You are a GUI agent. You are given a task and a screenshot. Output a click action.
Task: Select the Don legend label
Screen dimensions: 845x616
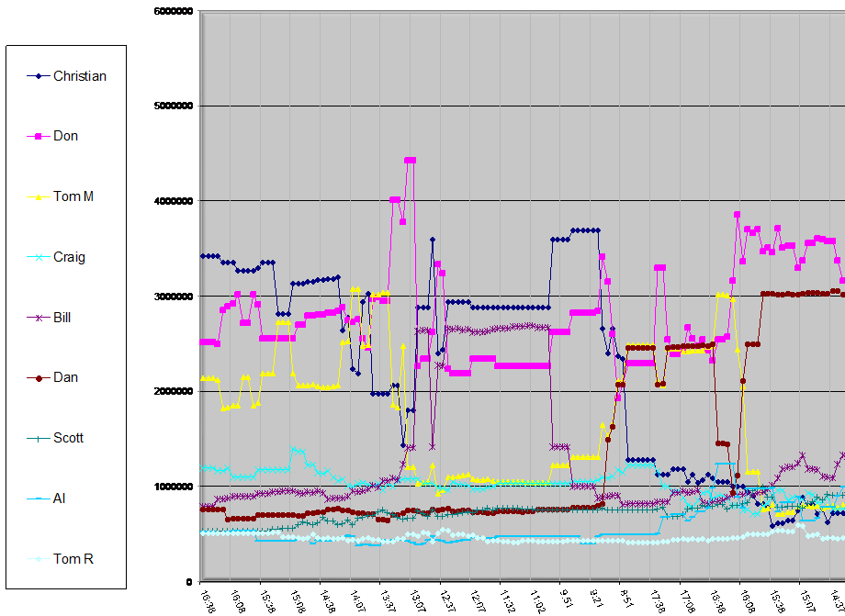coord(66,136)
